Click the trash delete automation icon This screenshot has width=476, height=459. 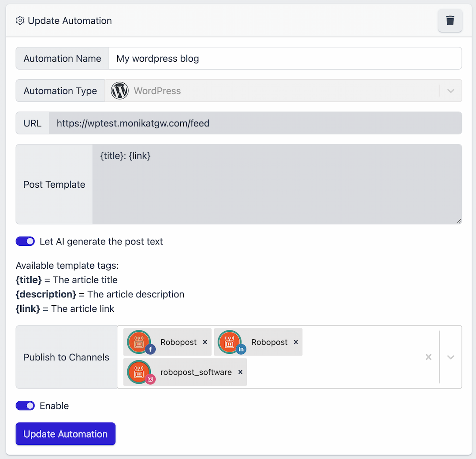[450, 21]
